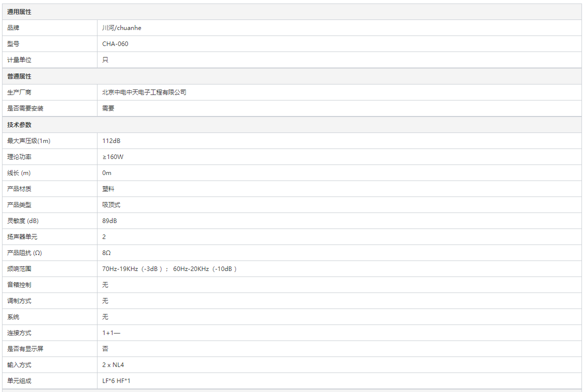Select the power value ≥160W
586x392 pixels.
[113, 157]
